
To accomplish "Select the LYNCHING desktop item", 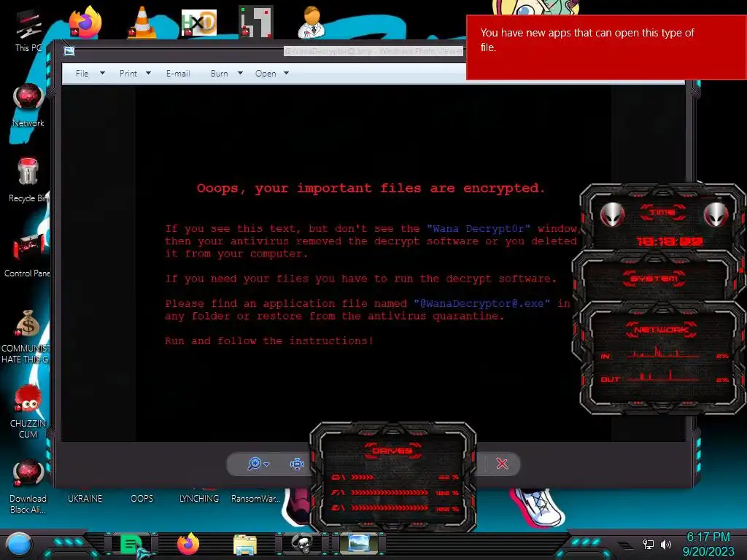I will [198, 498].
